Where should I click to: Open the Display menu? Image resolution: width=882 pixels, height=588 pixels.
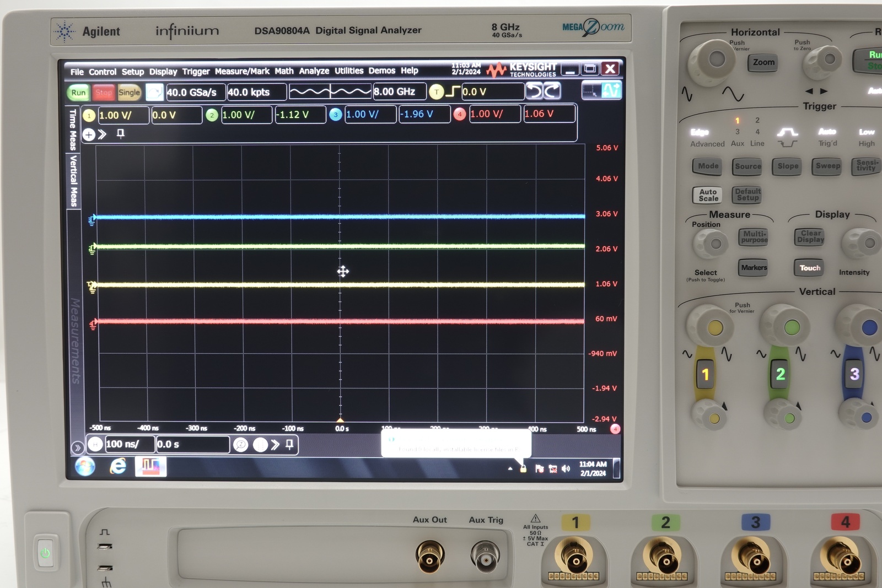click(163, 72)
